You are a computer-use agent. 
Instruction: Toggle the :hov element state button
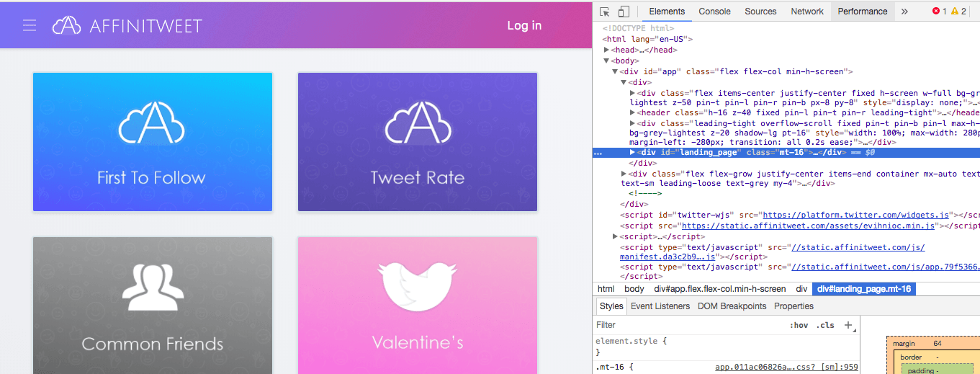799,325
